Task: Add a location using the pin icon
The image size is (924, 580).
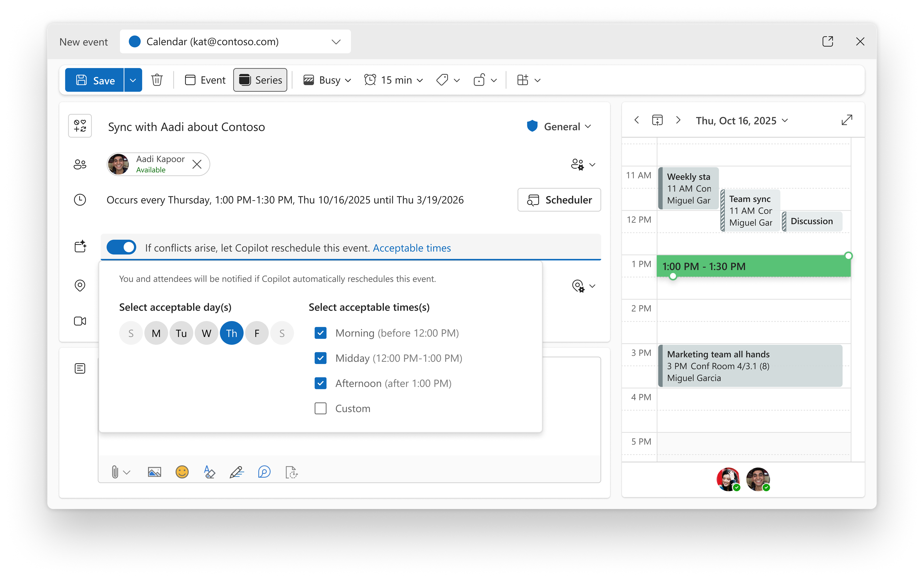Action: tap(80, 285)
